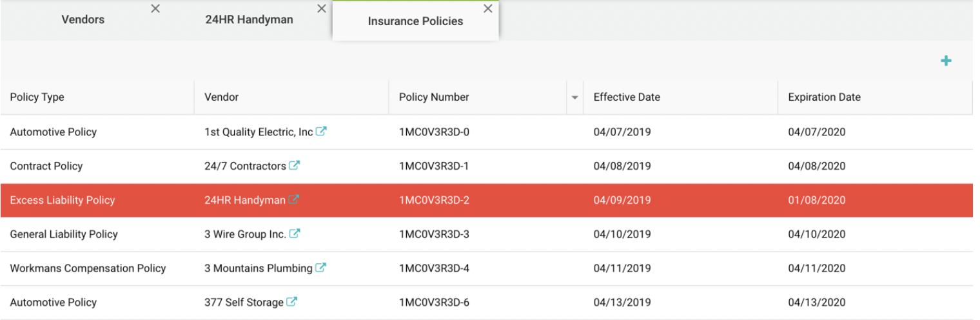The image size is (980, 320).
Task: Click policy number 1MC0V3R3D-3
Action: coord(434,234)
